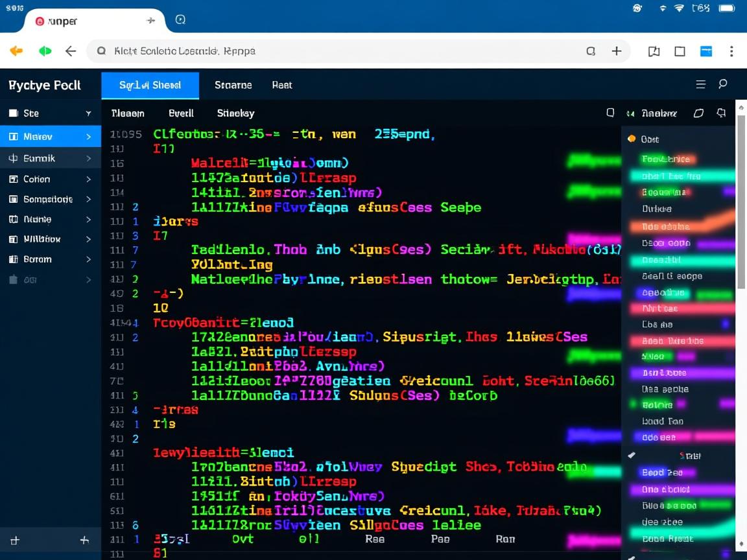Click the plus icon at sidebar bottom right
The height and width of the screenshot is (560, 747).
(x=84, y=540)
